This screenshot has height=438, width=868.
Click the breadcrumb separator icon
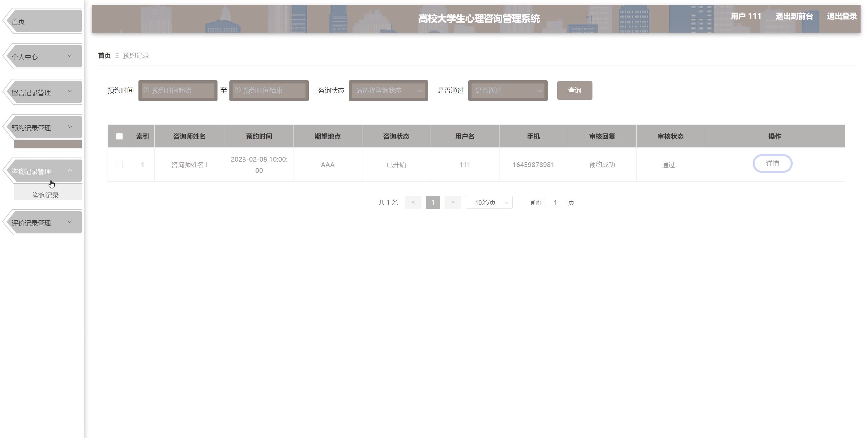117,55
